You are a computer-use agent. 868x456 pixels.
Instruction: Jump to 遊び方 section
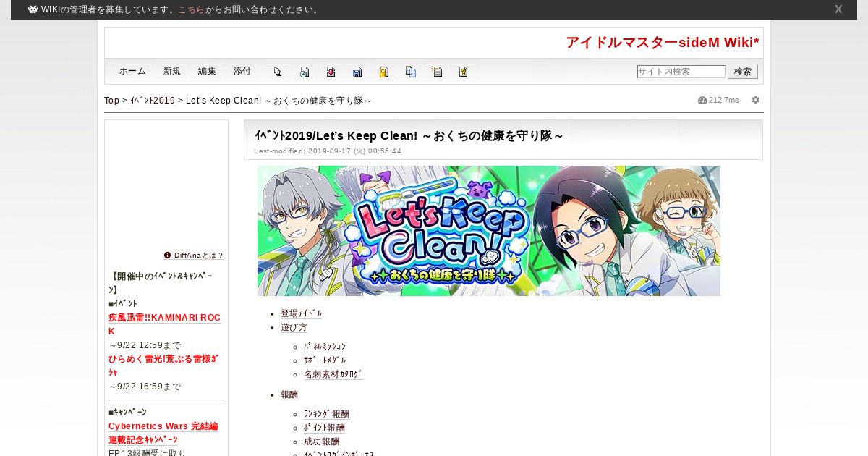pyautogui.click(x=294, y=327)
